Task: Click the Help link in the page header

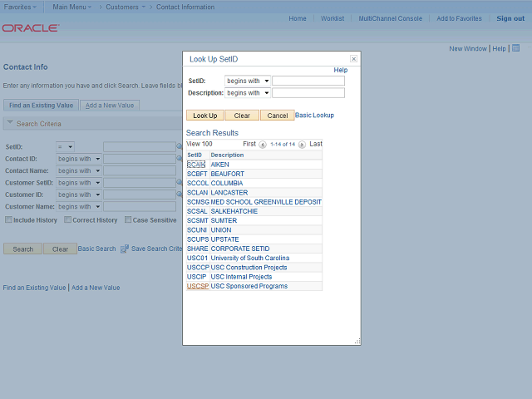Action: [499, 48]
